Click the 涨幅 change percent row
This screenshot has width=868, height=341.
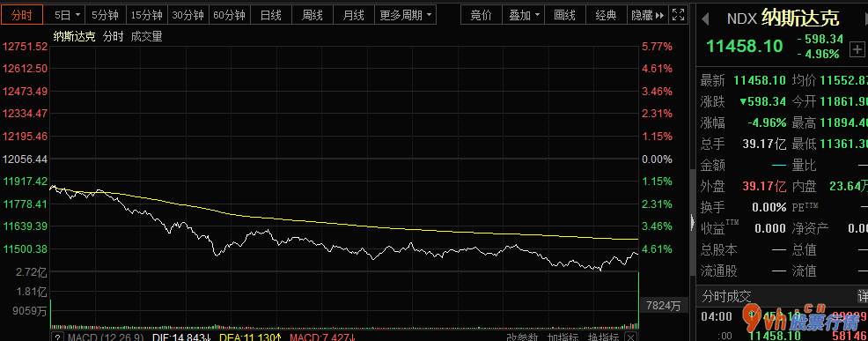point(743,122)
